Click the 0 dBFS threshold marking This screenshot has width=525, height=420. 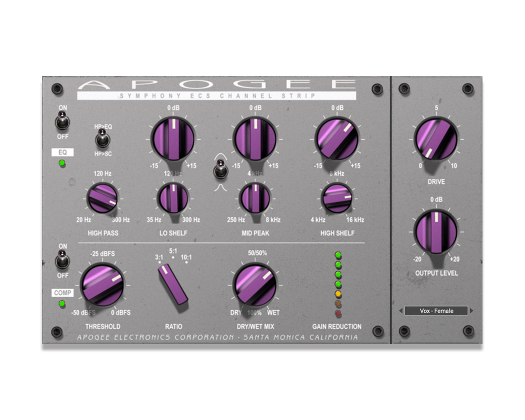(121, 312)
